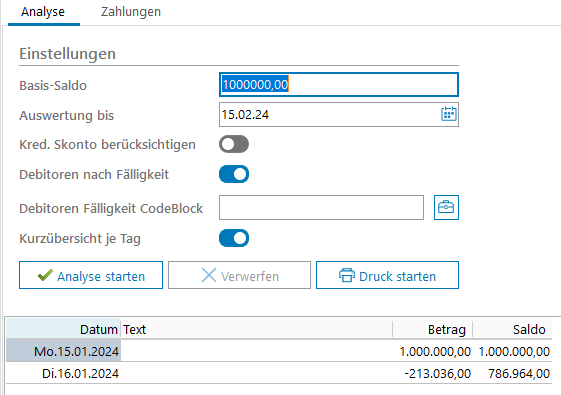
Task: Click the Debitoren Fälligkeit CodeBlock field
Action: [321, 208]
